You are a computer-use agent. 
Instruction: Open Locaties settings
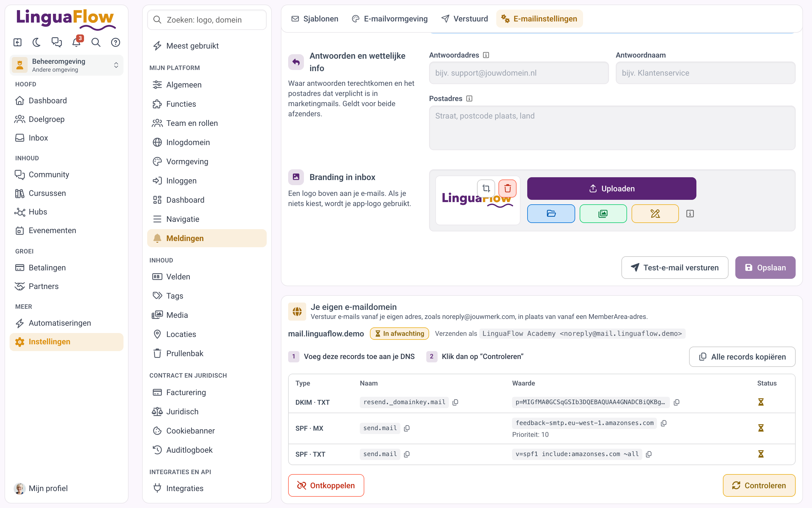tap(207, 334)
